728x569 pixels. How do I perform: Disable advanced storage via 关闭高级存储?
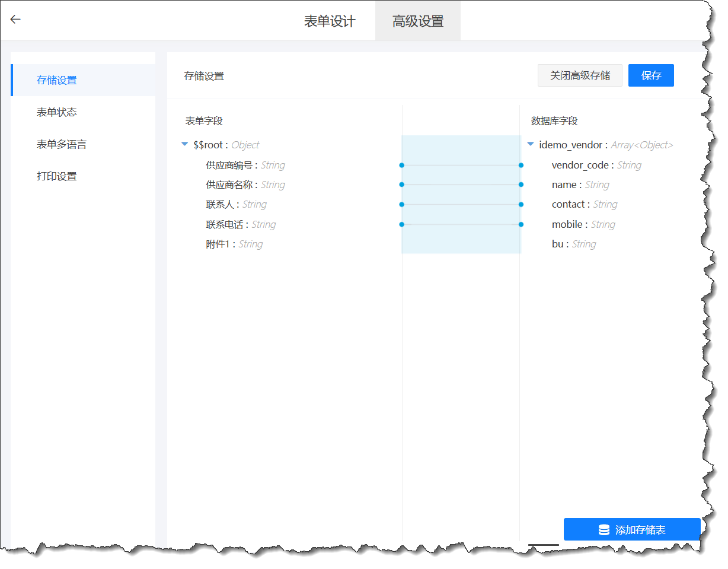[x=579, y=75]
